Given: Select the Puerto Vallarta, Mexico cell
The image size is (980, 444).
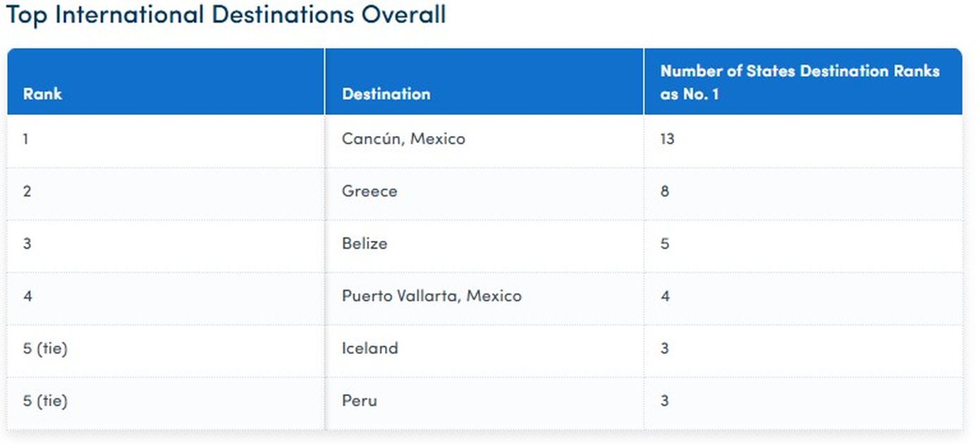Looking at the screenshot, I should pos(431,296).
